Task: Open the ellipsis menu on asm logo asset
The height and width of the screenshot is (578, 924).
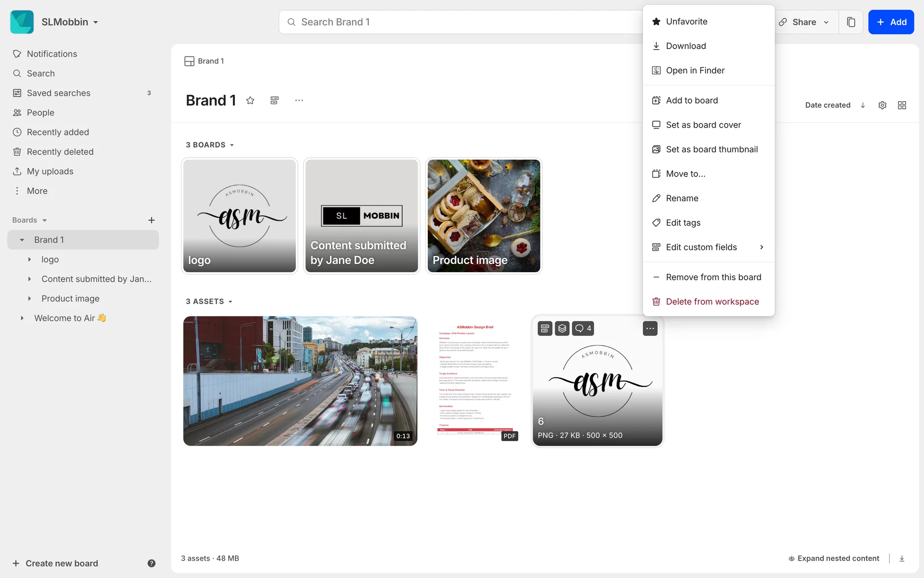Action: coord(650,328)
